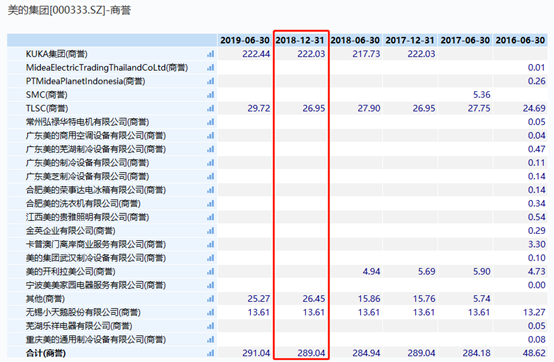Screen dimensions: 554x362
Task: Select TLSC value 29.72
Action: pyautogui.click(x=259, y=108)
